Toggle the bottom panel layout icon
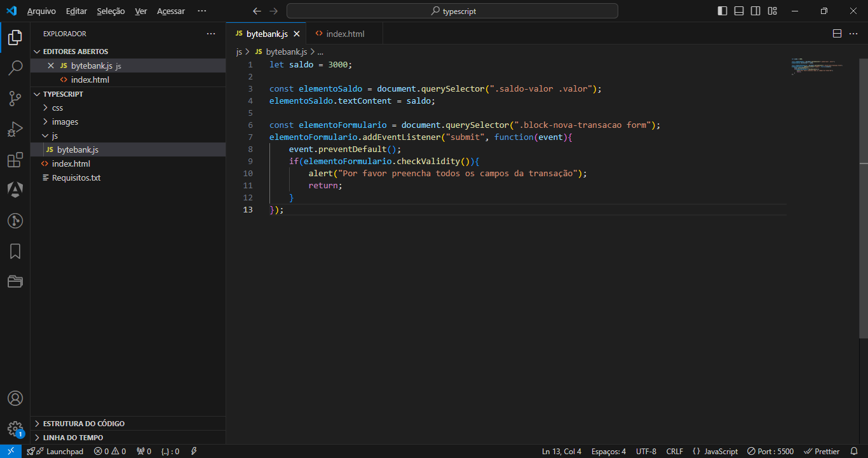 pyautogui.click(x=739, y=11)
